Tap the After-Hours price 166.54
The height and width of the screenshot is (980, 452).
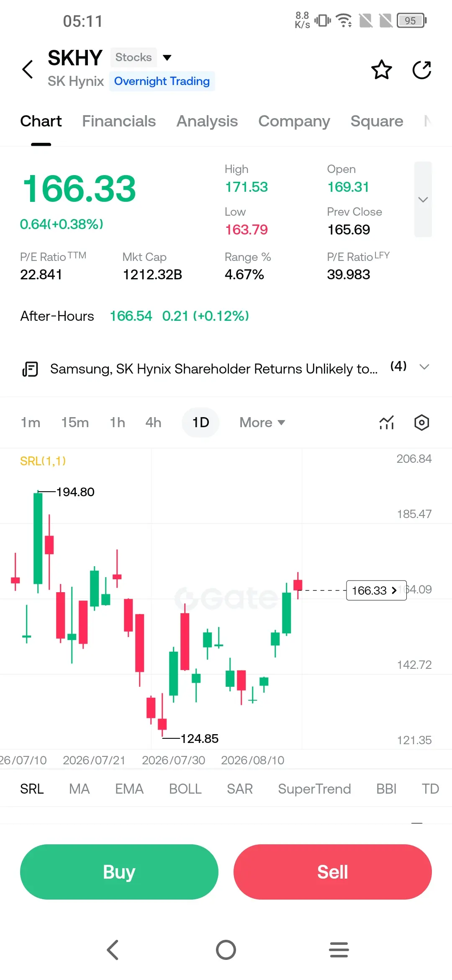pos(131,316)
